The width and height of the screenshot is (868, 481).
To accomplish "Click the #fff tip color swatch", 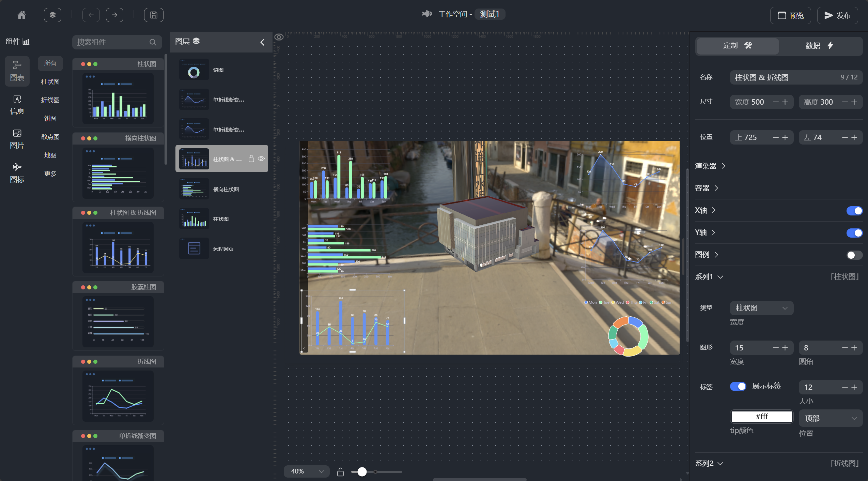I will click(761, 417).
